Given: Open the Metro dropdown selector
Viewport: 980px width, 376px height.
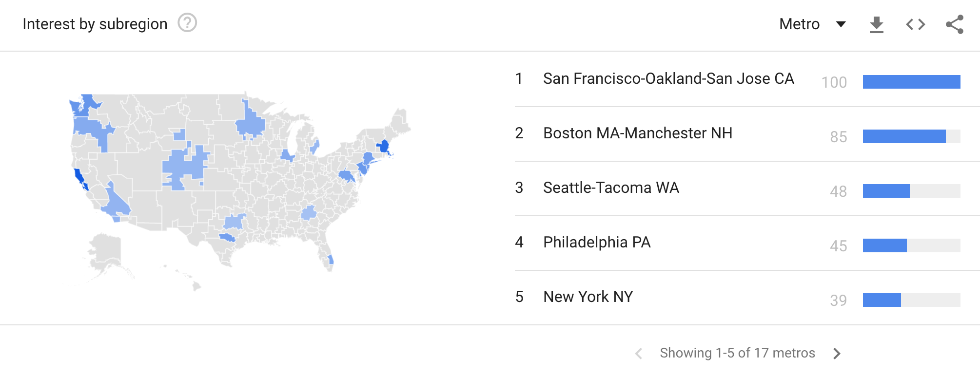Looking at the screenshot, I should (x=800, y=24).
